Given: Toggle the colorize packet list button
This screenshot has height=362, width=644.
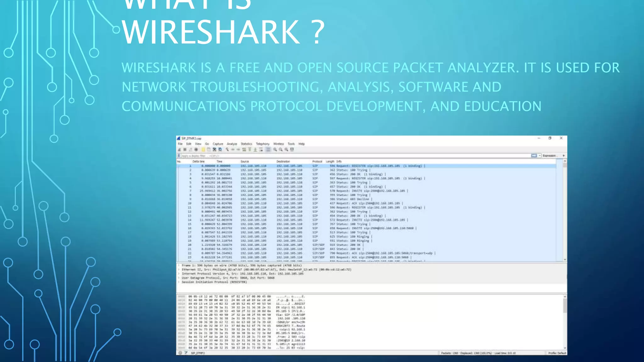Looking at the screenshot, I should pyautogui.click(x=268, y=150).
